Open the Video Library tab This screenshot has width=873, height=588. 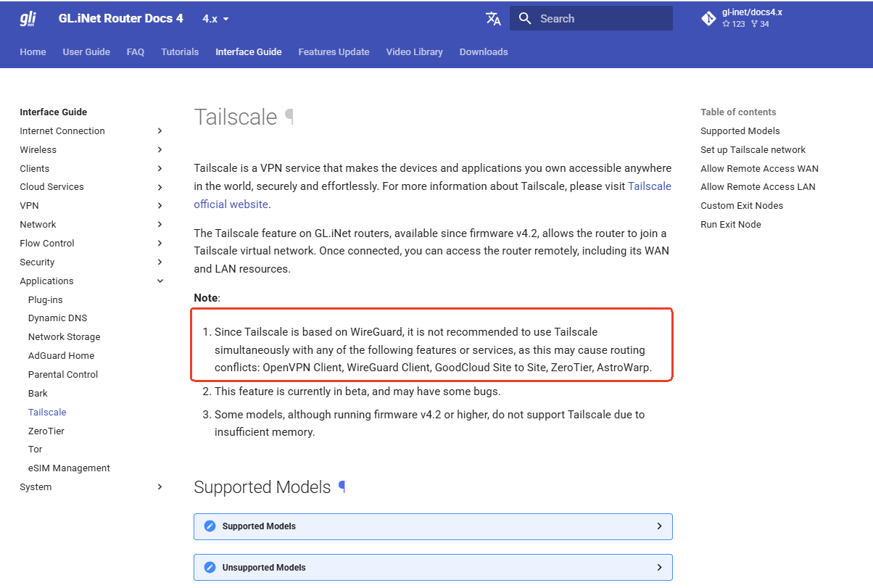[415, 52]
